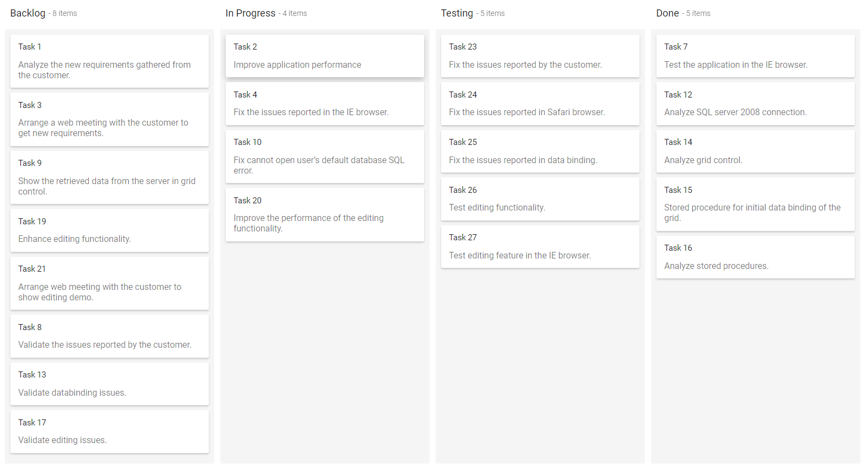Open Task 24 Safari browser fixes card
The width and height of the screenshot is (868, 469).
coord(540,104)
